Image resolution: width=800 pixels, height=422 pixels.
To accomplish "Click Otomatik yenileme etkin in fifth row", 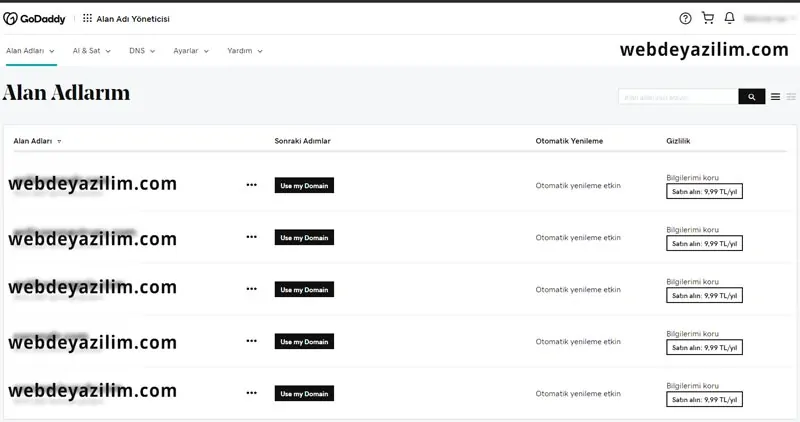I will pyautogui.click(x=578, y=393).
